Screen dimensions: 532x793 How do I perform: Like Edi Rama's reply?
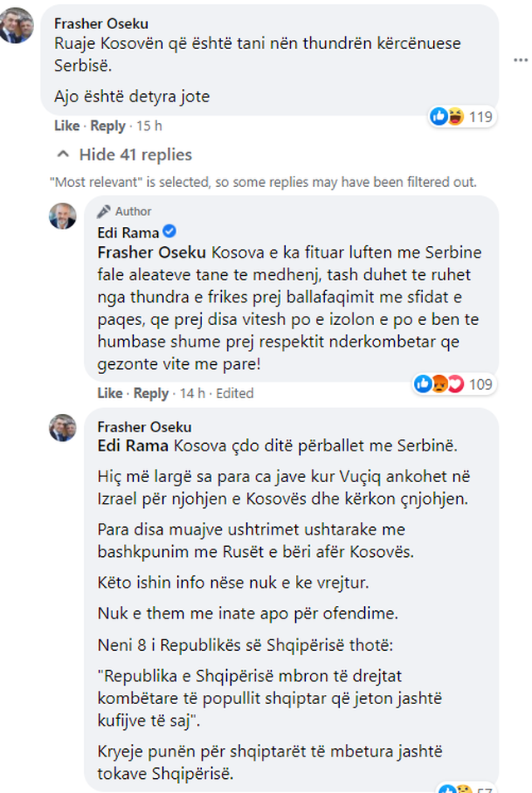point(110,393)
